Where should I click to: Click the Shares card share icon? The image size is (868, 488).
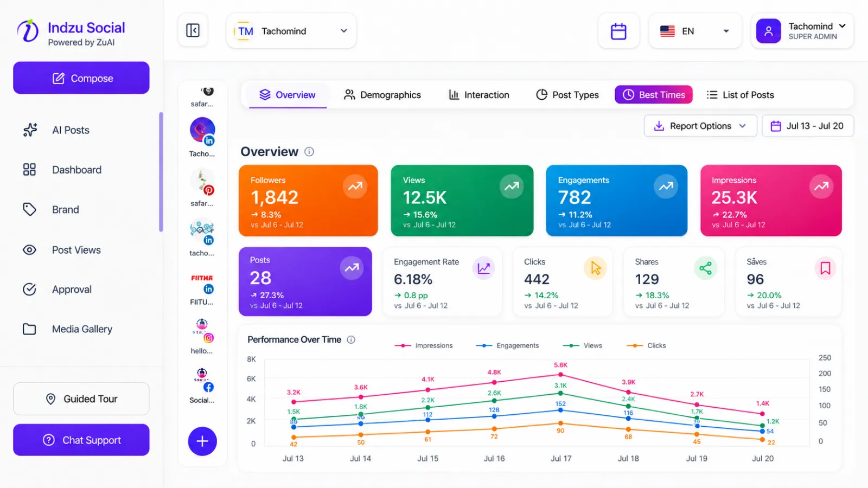point(705,268)
